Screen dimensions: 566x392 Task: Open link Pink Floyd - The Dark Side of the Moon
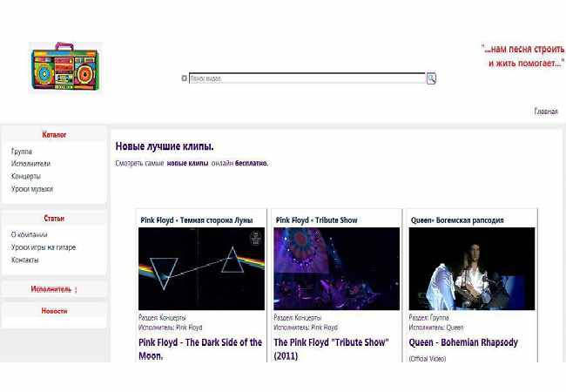[x=200, y=349]
